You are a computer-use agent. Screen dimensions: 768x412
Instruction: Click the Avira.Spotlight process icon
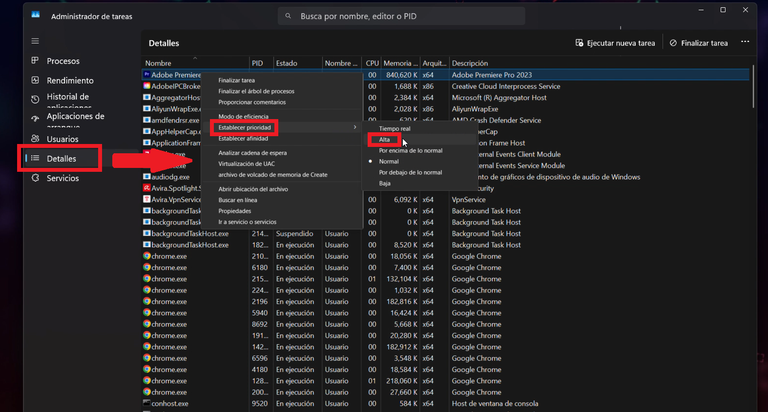click(x=146, y=188)
